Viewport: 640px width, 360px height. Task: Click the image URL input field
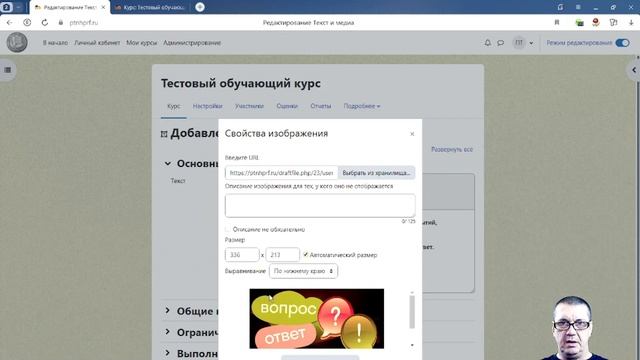coord(281,173)
